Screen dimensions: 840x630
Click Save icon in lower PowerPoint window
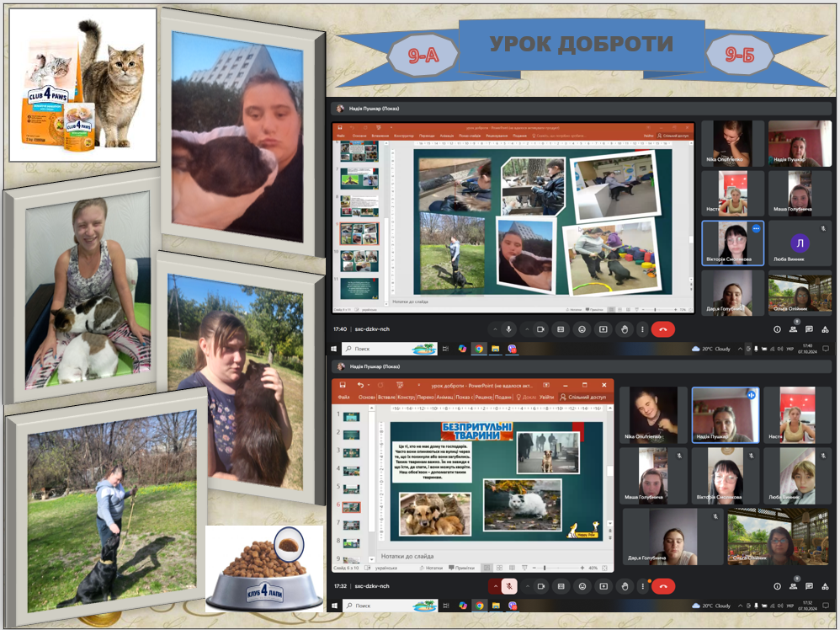tap(343, 385)
